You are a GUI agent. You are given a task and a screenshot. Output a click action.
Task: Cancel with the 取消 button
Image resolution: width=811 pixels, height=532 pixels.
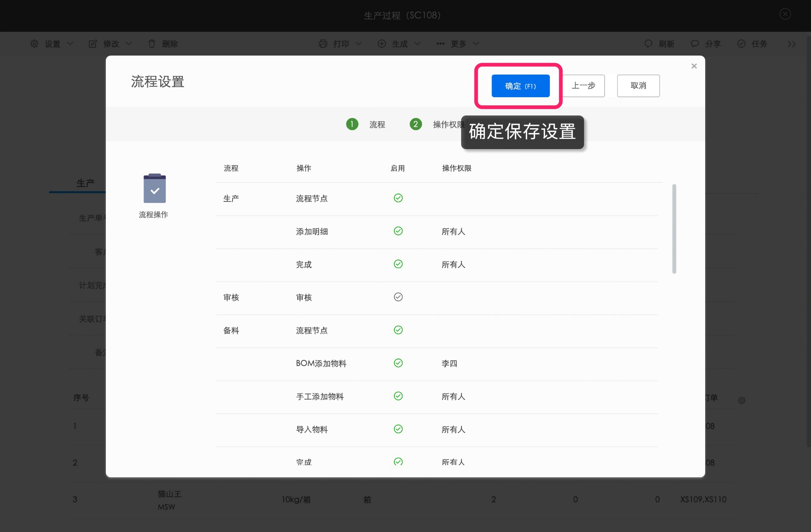[x=638, y=86]
